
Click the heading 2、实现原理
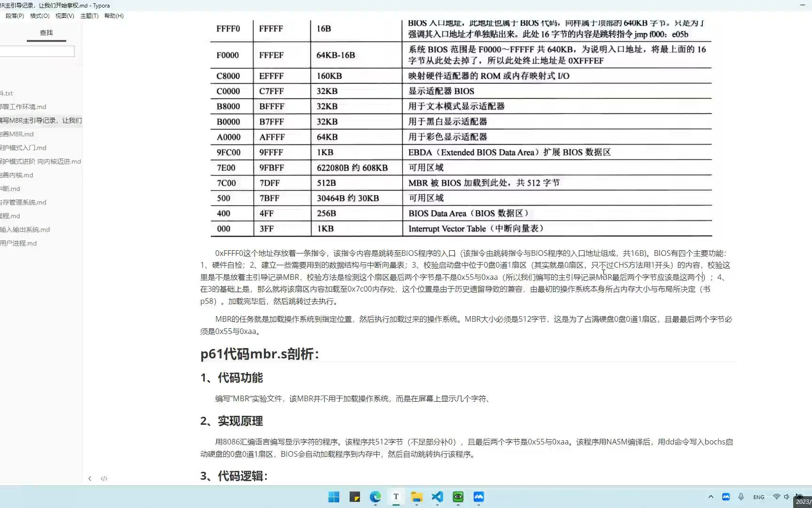[x=232, y=421]
